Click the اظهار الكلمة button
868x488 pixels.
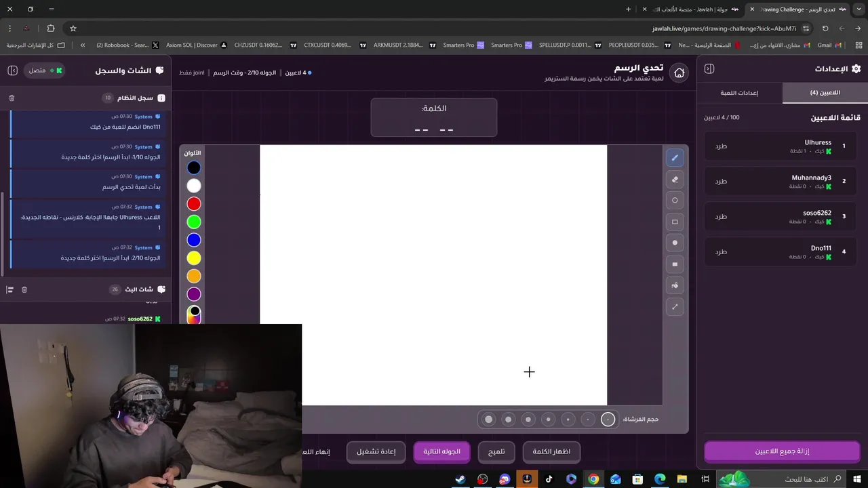point(551,451)
